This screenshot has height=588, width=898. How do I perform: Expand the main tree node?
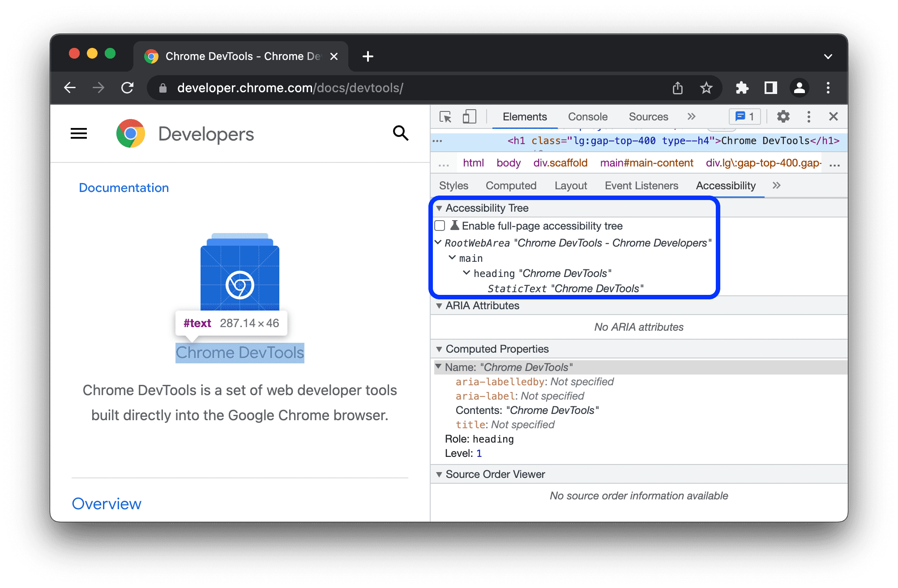[455, 259]
